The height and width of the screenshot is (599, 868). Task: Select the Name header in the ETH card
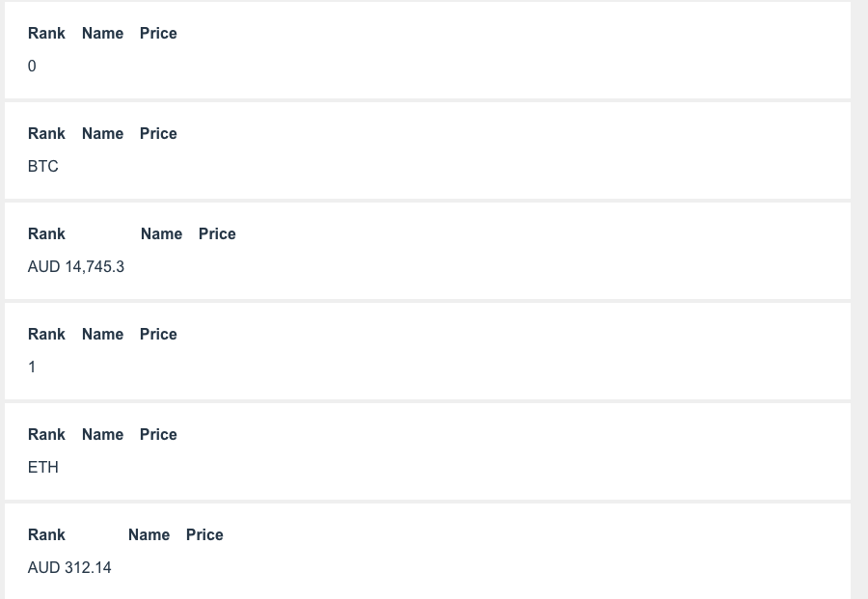pos(102,435)
